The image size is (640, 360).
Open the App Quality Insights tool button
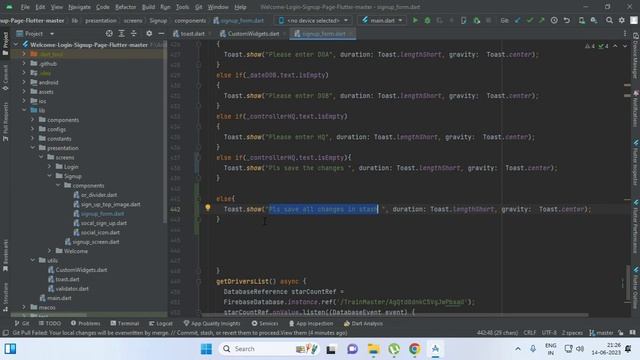click(x=211, y=323)
